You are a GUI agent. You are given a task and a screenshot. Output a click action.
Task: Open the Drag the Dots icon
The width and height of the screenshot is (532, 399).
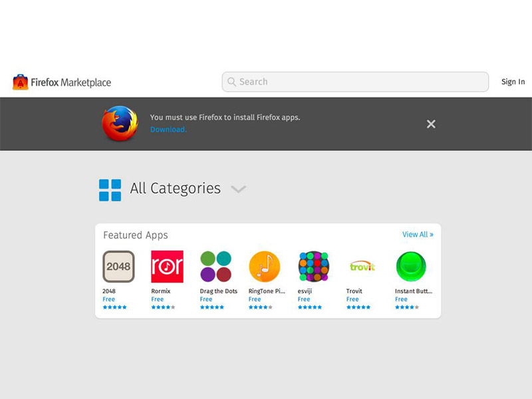tap(215, 267)
